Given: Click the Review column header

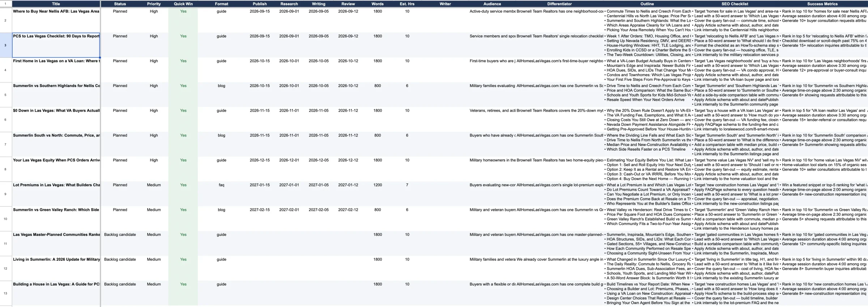Looking at the screenshot, I should 348,4.
